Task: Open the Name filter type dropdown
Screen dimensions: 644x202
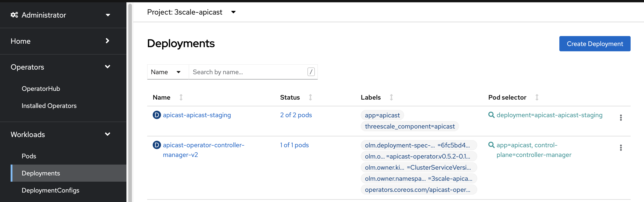Action: click(167, 72)
